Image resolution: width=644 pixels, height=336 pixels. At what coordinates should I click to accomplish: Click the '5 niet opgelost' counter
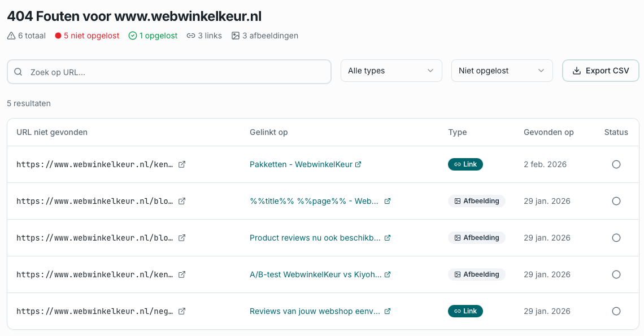[86, 36]
